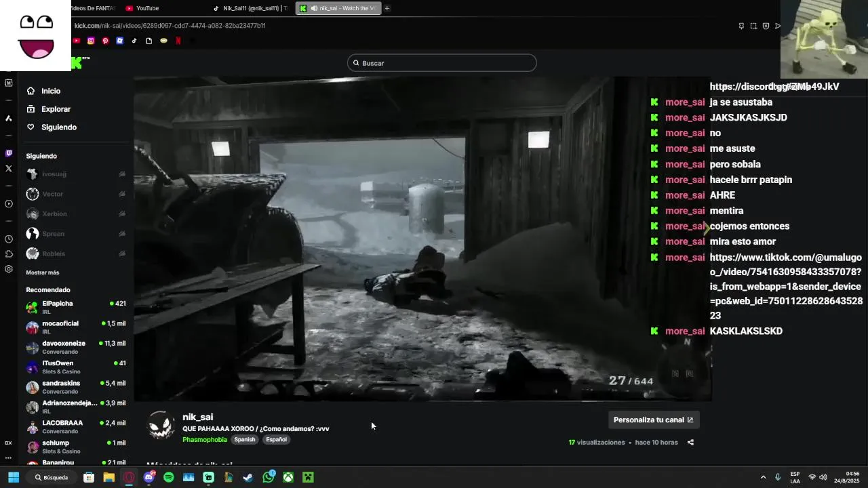Open the discord.gg link in chat
Viewport: 868px width, 488px height.
(x=774, y=87)
